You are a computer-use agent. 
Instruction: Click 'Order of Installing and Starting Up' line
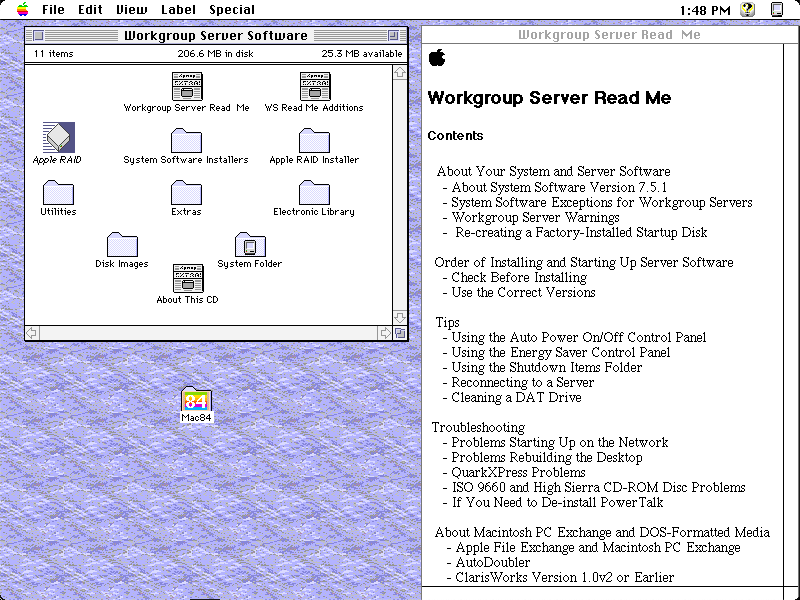click(x=584, y=262)
